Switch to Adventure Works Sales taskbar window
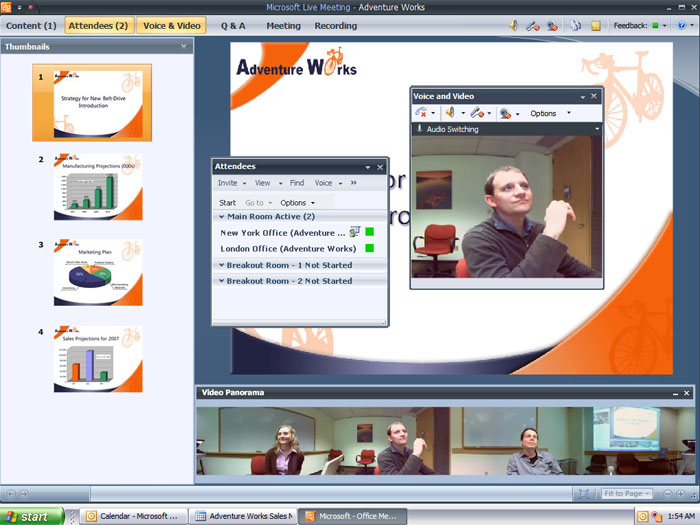The image size is (700, 525). tap(243, 517)
